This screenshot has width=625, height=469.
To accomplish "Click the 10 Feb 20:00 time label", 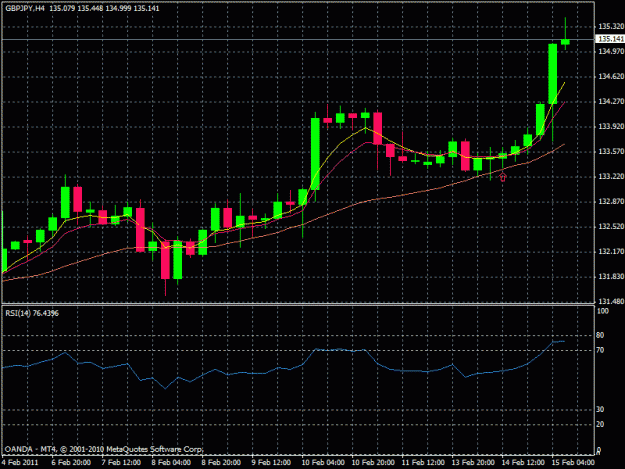I will tap(373, 463).
